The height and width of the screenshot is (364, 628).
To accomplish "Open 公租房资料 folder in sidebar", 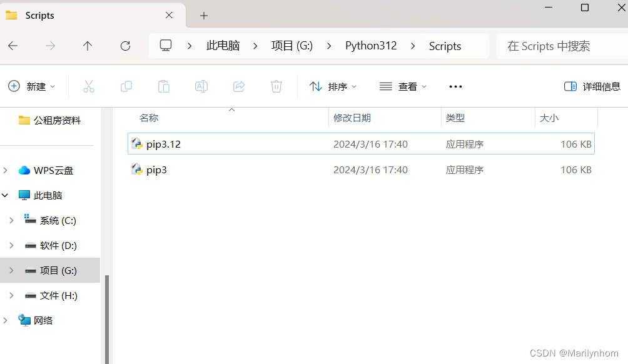I will (49, 120).
